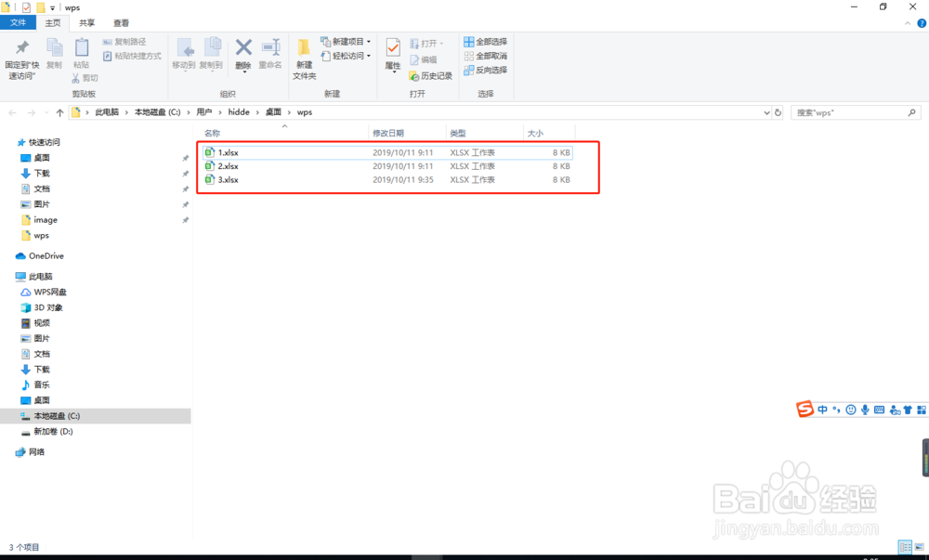This screenshot has width=929, height=560.
Task: Click the Sogou input method S icon
Action: tap(805, 409)
